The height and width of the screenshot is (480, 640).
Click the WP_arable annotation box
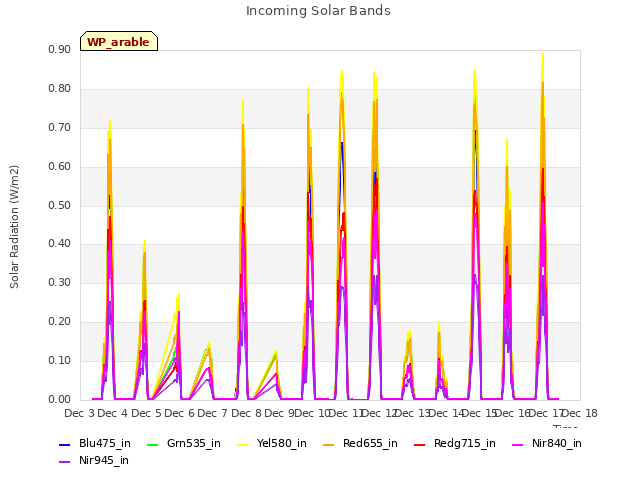click(x=119, y=41)
